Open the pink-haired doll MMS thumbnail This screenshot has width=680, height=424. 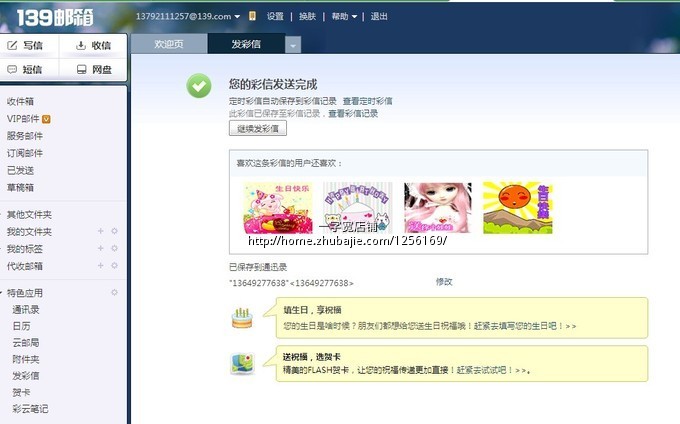coord(438,208)
